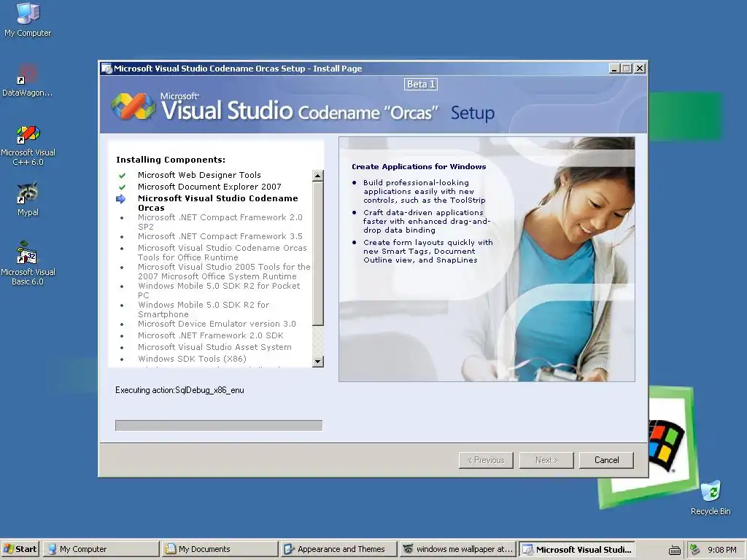Click the setup window title bar icon
The height and width of the screenshot is (560, 747).
coord(107,69)
